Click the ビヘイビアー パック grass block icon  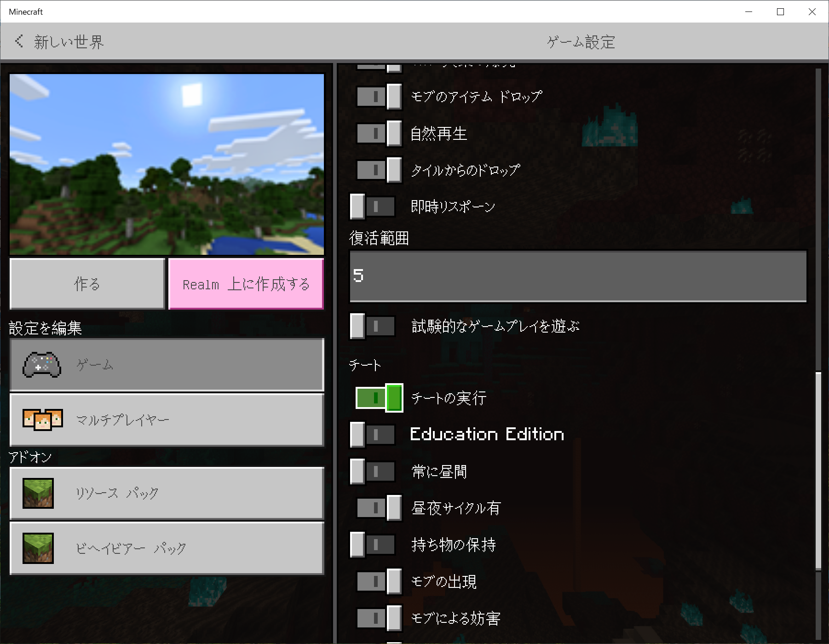click(x=38, y=548)
